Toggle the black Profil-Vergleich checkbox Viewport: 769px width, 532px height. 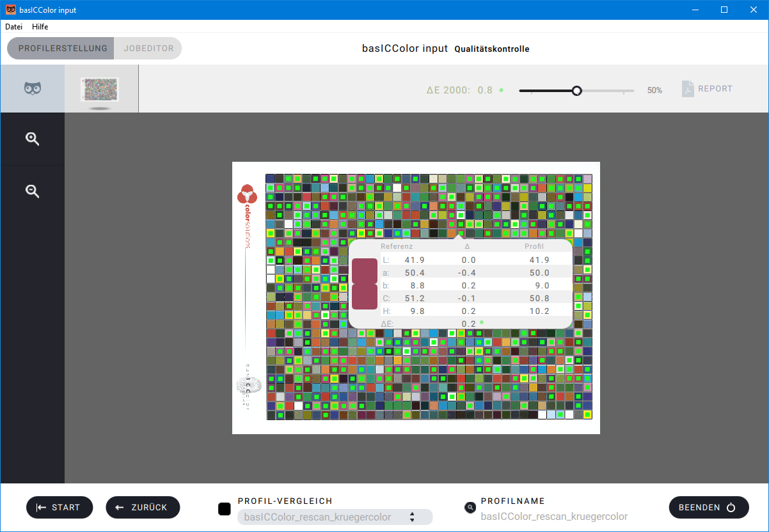point(225,509)
